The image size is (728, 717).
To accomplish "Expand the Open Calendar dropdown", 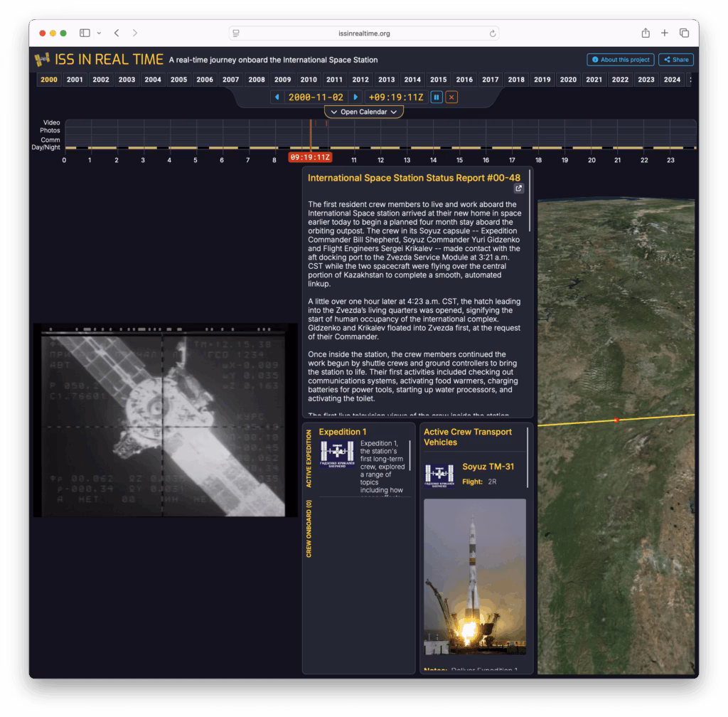I will tap(363, 112).
